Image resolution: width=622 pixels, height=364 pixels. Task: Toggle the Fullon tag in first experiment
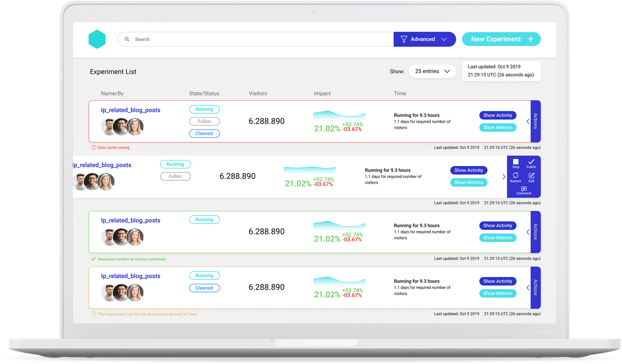click(x=204, y=121)
